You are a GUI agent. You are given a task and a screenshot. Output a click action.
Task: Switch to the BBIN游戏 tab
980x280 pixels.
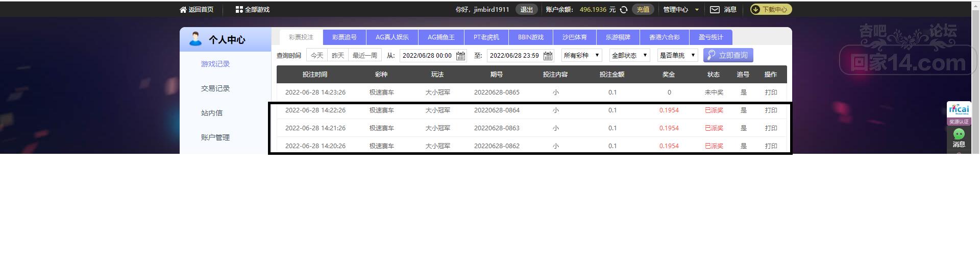[531, 37]
